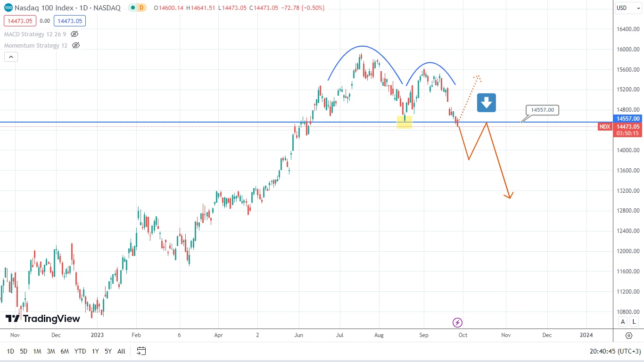This screenshot has width=644, height=362.
Task: Set range to 5D
Action: (x=24, y=351)
